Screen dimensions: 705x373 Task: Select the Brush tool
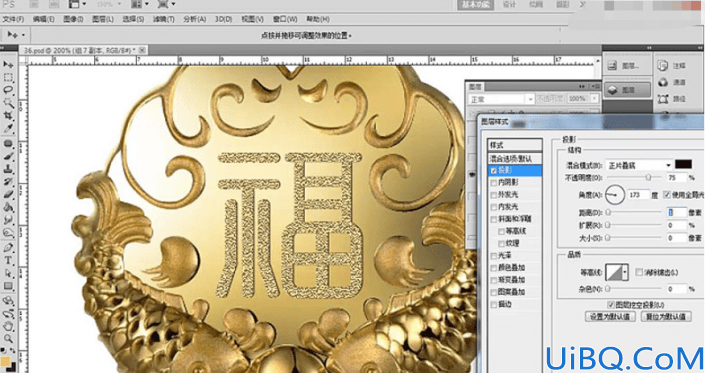tap(8, 156)
